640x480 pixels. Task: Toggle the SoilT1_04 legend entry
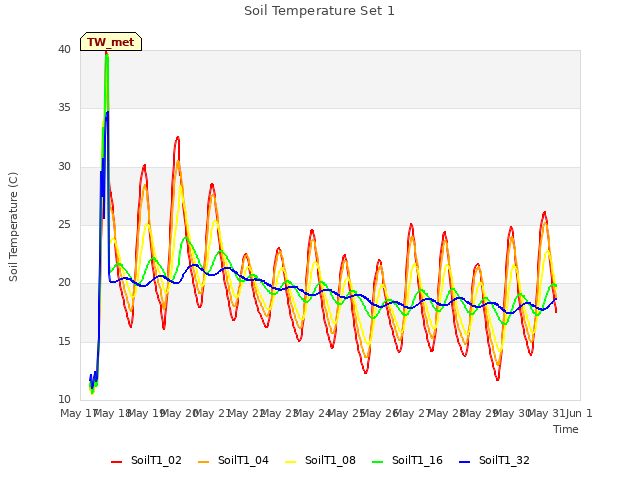pos(233,461)
